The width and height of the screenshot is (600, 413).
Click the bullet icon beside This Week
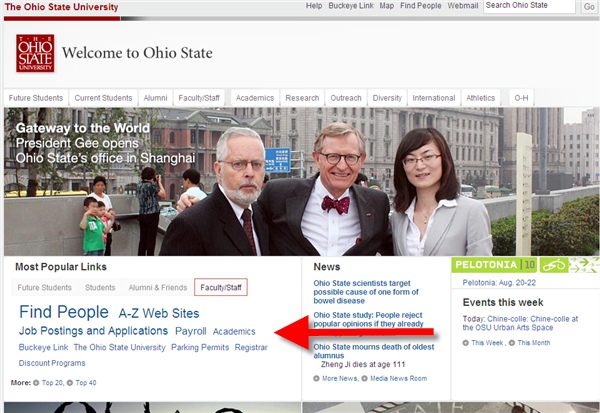point(466,343)
